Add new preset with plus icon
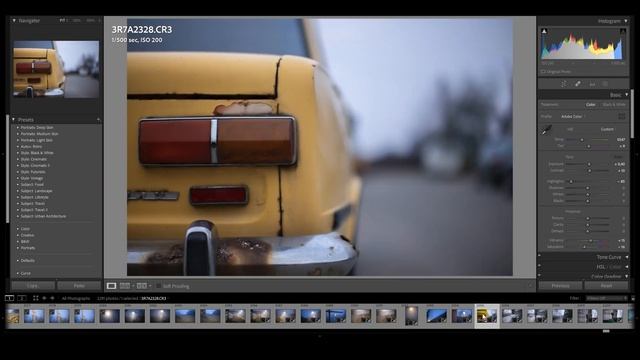640x360 pixels. (x=98, y=120)
